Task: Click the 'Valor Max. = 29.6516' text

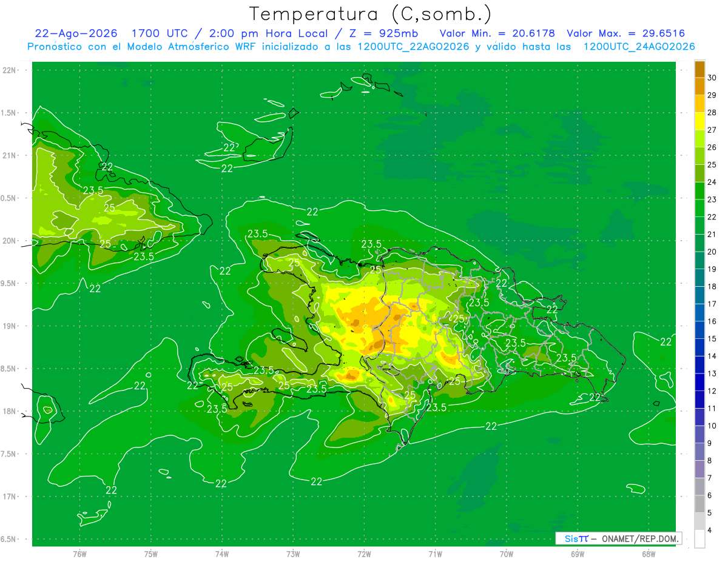Action: click(x=625, y=33)
